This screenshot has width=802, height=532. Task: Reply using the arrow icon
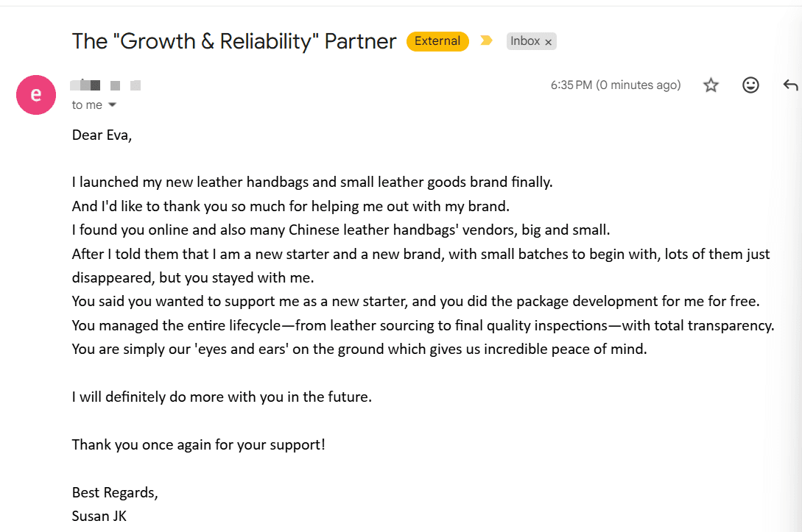pyautogui.click(x=790, y=85)
